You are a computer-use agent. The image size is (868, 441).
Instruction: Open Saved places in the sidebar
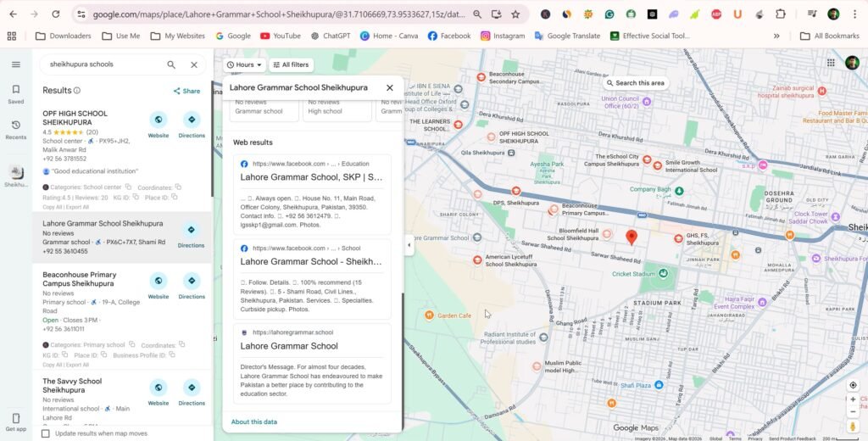tap(16, 93)
